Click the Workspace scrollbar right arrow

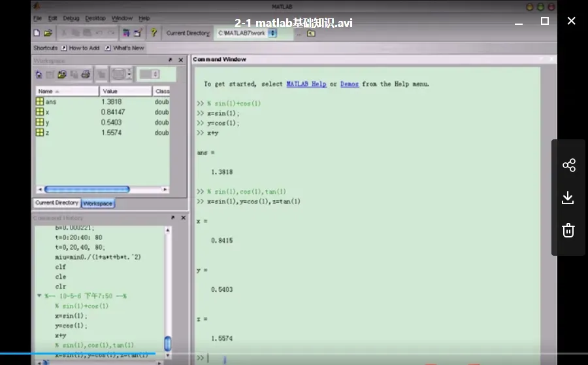(165, 189)
